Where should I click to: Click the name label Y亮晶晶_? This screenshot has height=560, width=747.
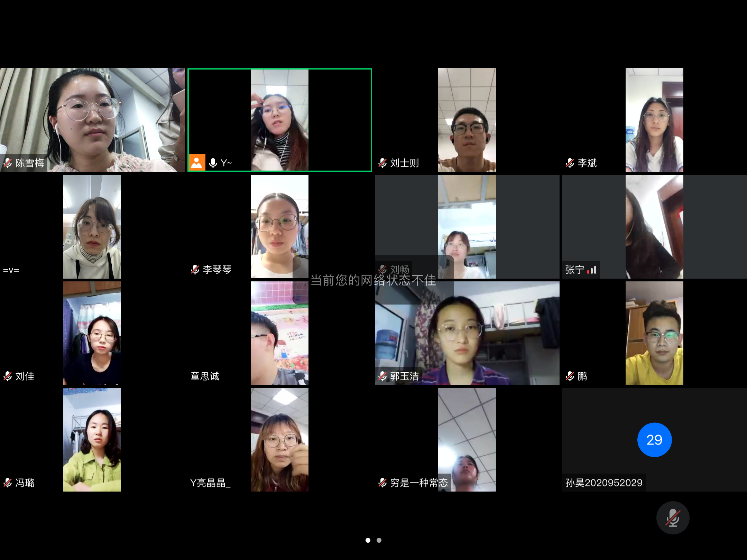click(x=210, y=483)
